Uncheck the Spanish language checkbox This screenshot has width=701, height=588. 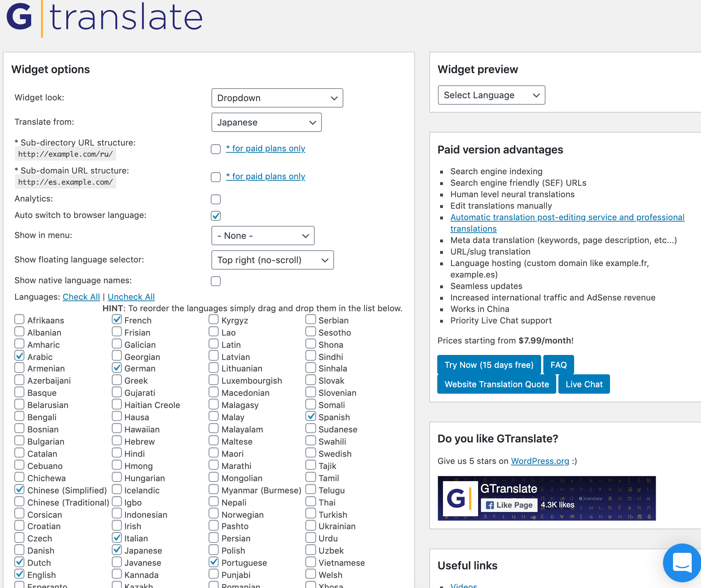pyautogui.click(x=311, y=416)
